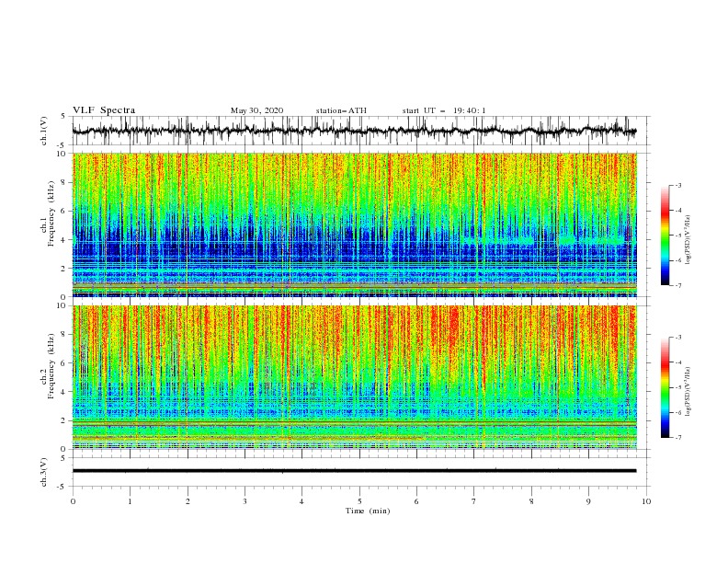Click inside the ch.1 spectrogram panel
The image size is (728, 563).
coord(354,224)
